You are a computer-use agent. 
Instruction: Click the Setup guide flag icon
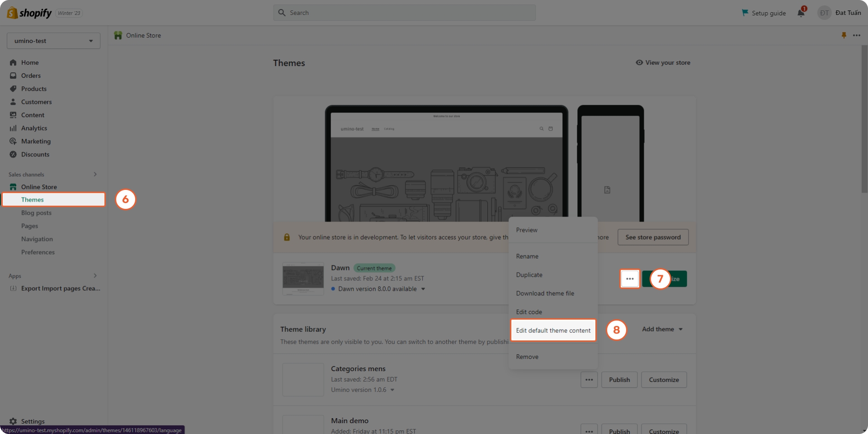(x=745, y=13)
